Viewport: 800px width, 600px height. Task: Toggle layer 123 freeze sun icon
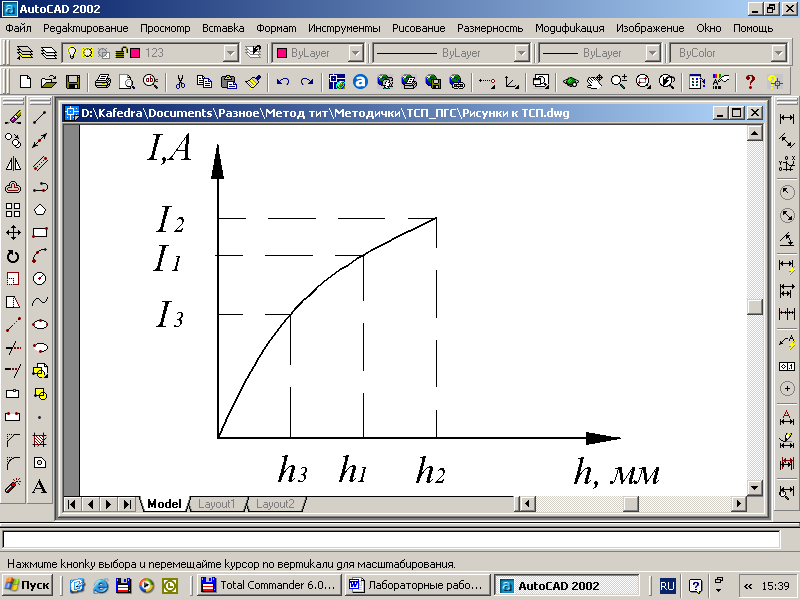pos(87,53)
